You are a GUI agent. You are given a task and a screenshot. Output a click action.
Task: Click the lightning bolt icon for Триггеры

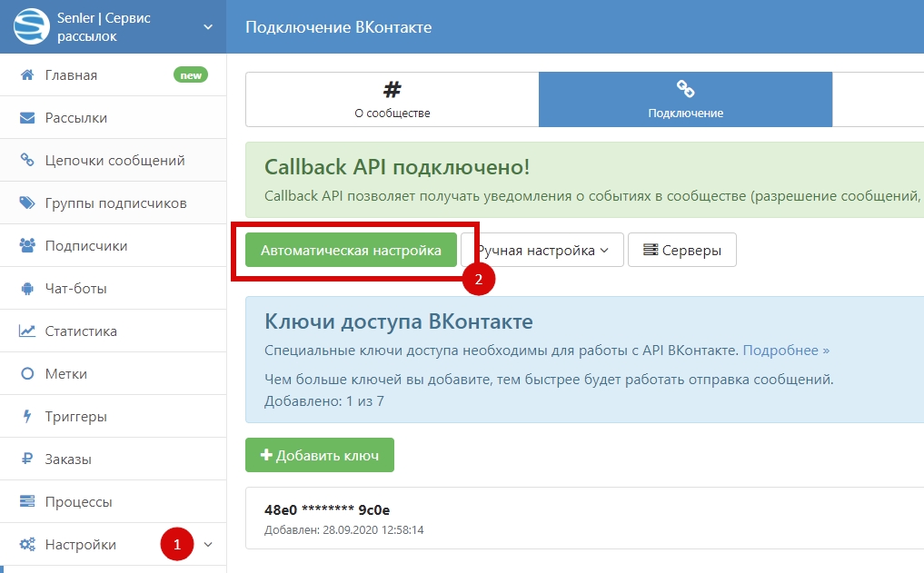[27, 417]
